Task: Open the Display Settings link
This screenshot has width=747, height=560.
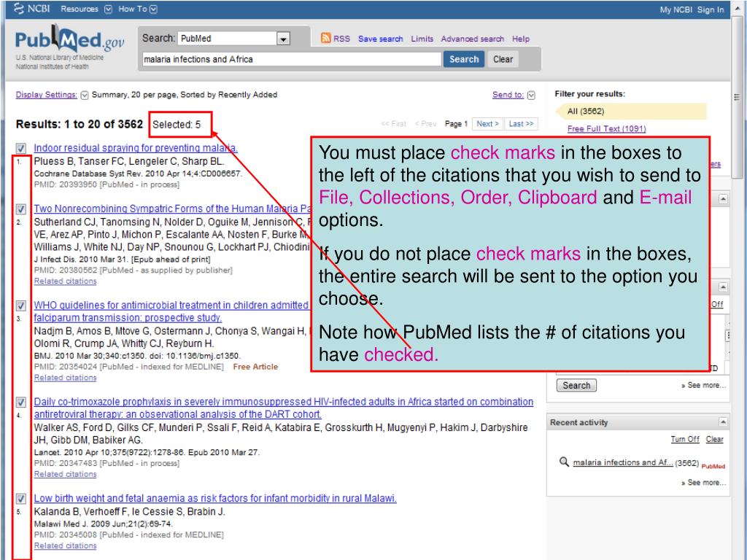Action: [46, 95]
